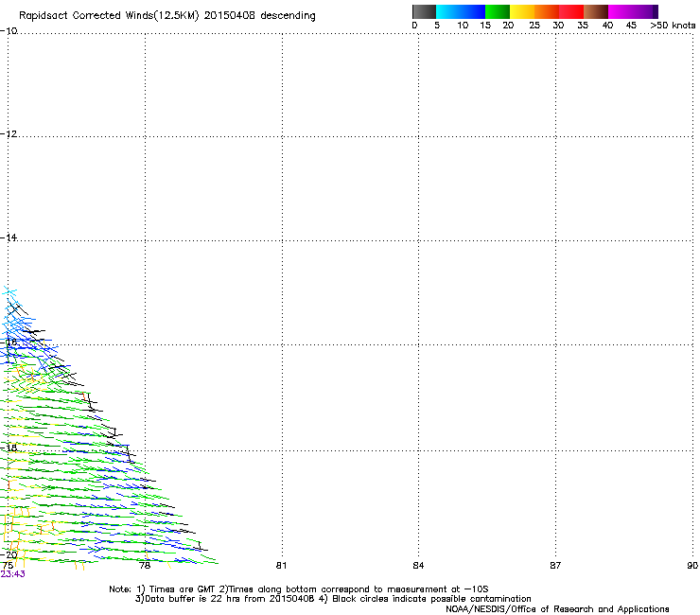The width and height of the screenshot is (700, 615).
Task: Click the longitude label '81'
Action: click(281, 566)
